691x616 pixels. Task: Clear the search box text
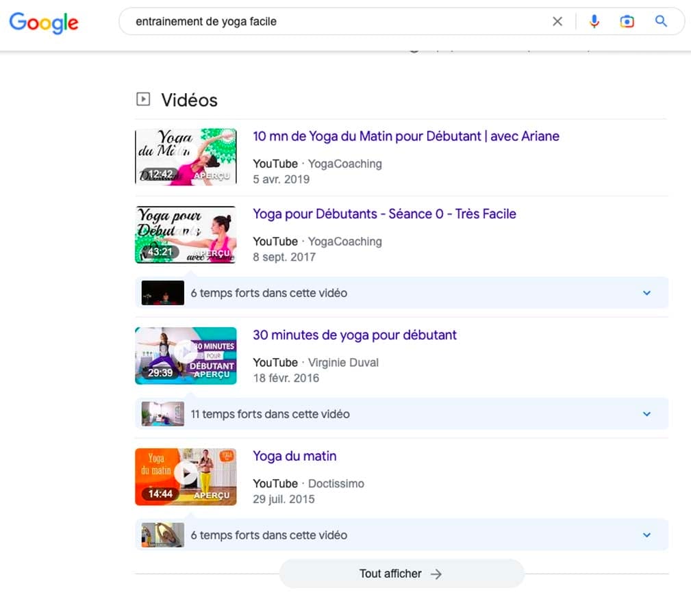(x=557, y=22)
